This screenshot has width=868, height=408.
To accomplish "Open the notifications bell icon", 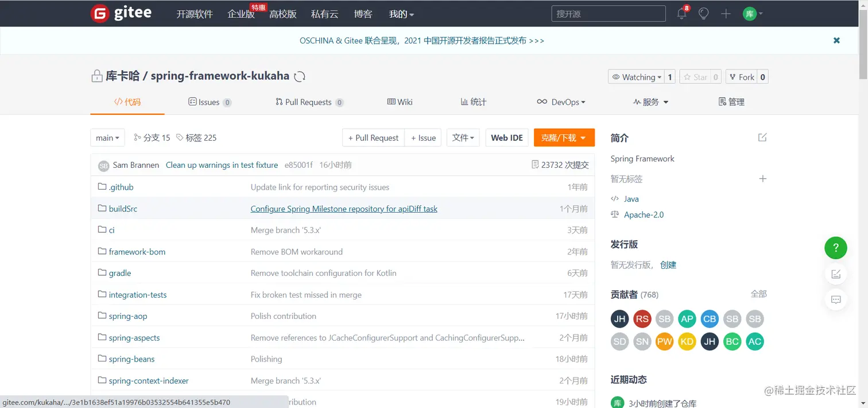I will (x=681, y=14).
